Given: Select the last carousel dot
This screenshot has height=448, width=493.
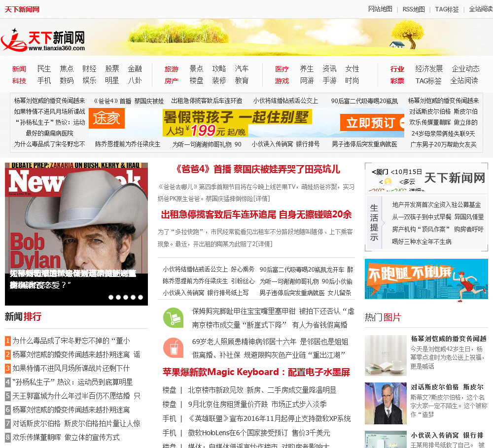Looking at the screenshot, I should click(x=141, y=297).
